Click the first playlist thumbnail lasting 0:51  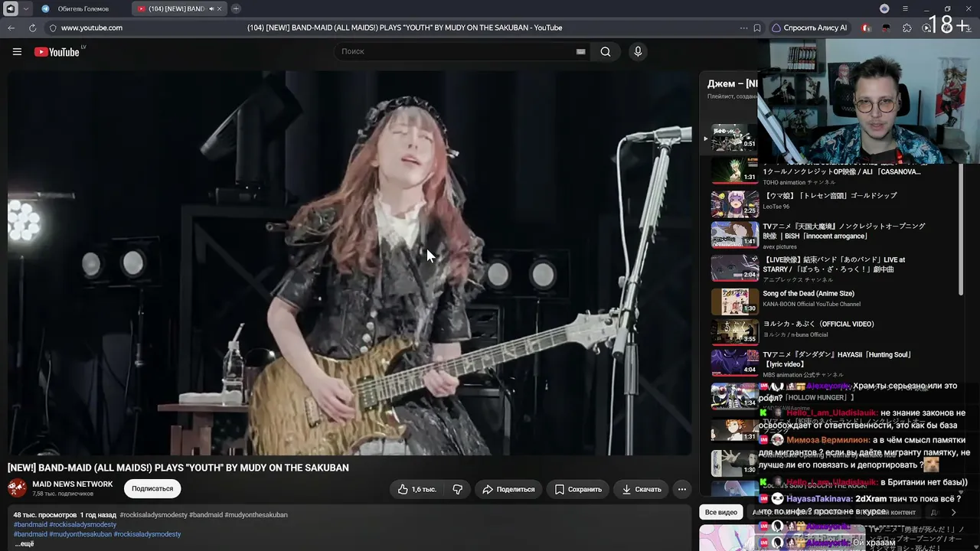pos(734,138)
